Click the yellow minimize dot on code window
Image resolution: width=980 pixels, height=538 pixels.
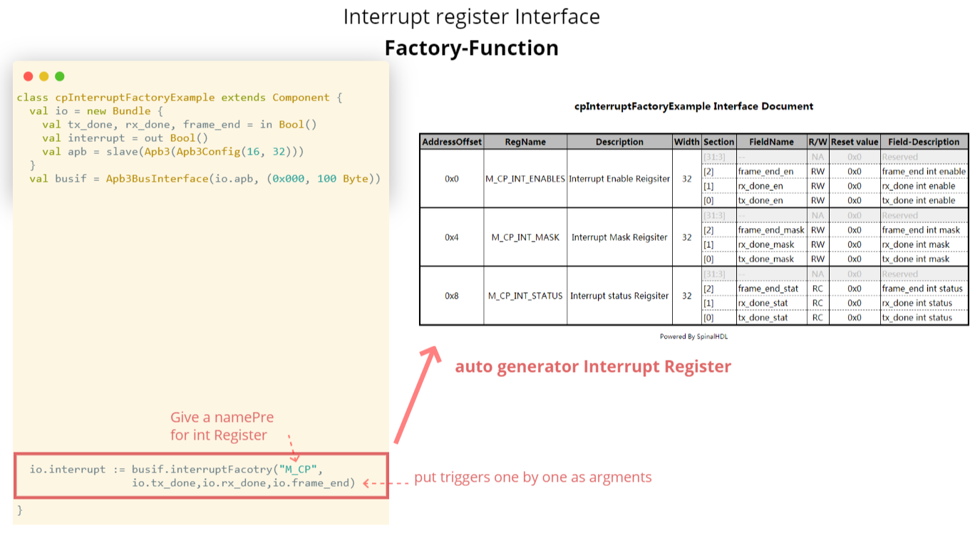pyautogui.click(x=43, y=76)
